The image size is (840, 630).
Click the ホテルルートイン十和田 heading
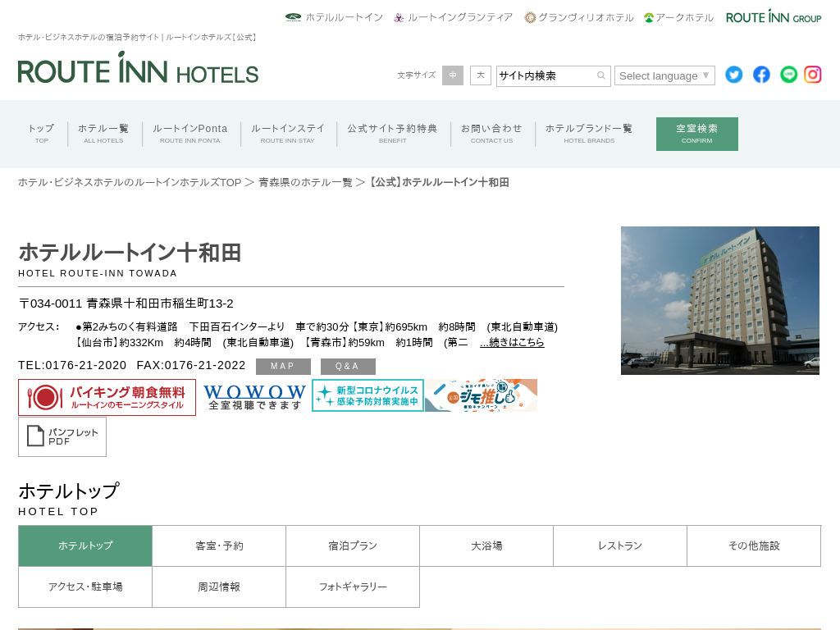(x=130, y=253)
